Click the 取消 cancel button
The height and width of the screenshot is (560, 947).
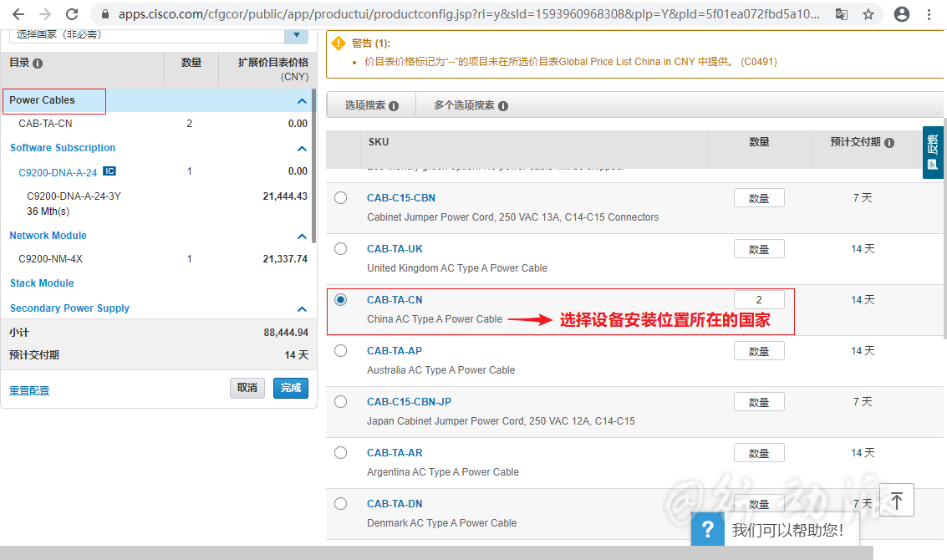point(247,388)
